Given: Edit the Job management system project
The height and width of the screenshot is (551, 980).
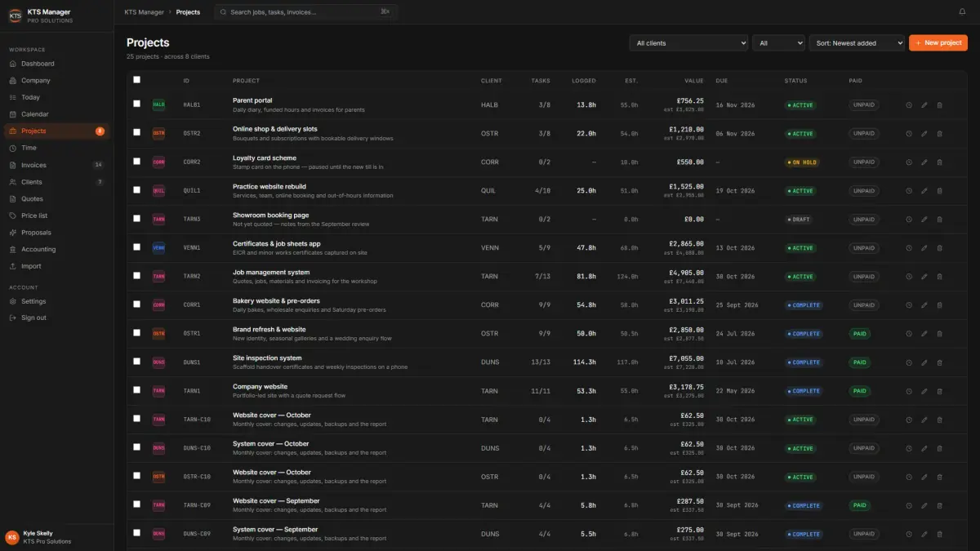Looking at the screenshot, I should coord(924,277).
